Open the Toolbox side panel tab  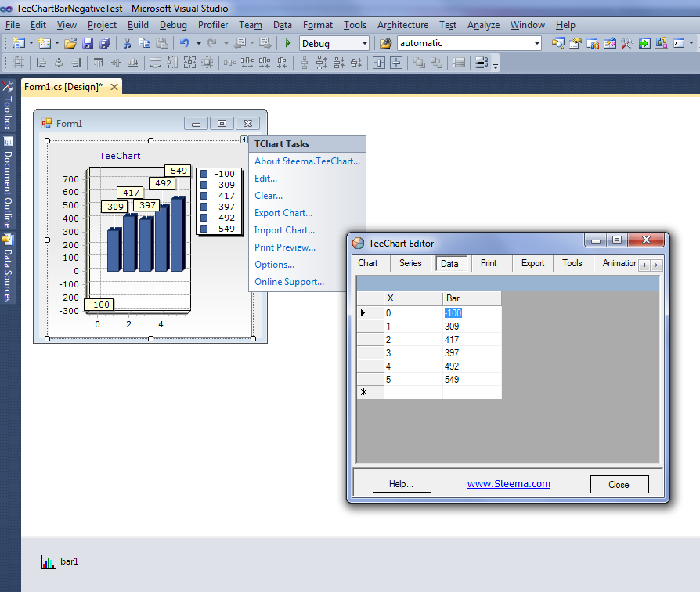tap(8, 106)
